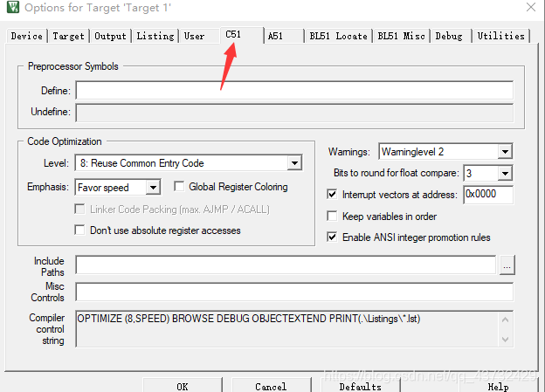Toggle Don't use absolute register accesses

pyautogui.click(x=80, y=230)
